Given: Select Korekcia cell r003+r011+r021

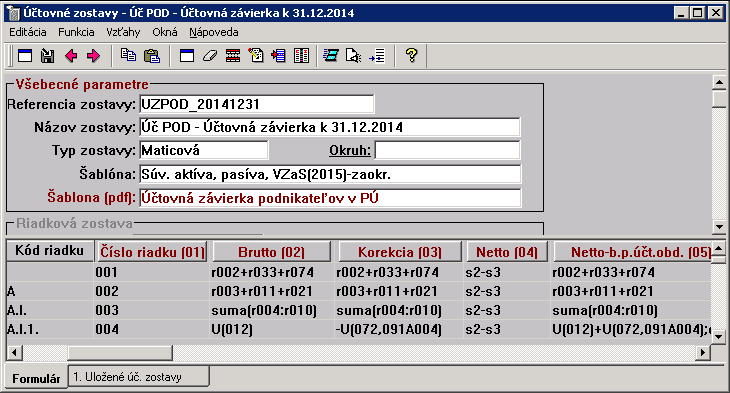Looking at the screenshot, I should 399,291.
